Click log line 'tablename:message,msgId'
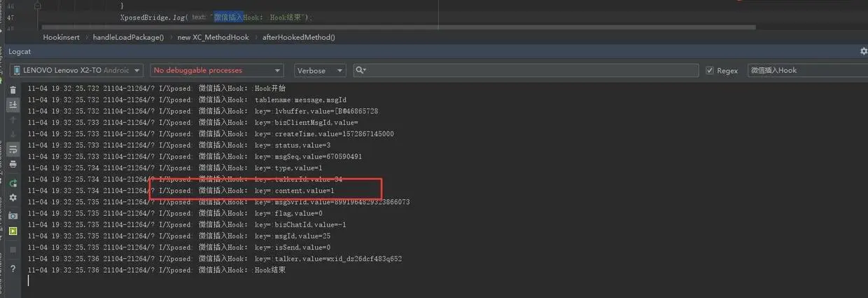Viewport: 868px width, 298px height. coord(187,100)
